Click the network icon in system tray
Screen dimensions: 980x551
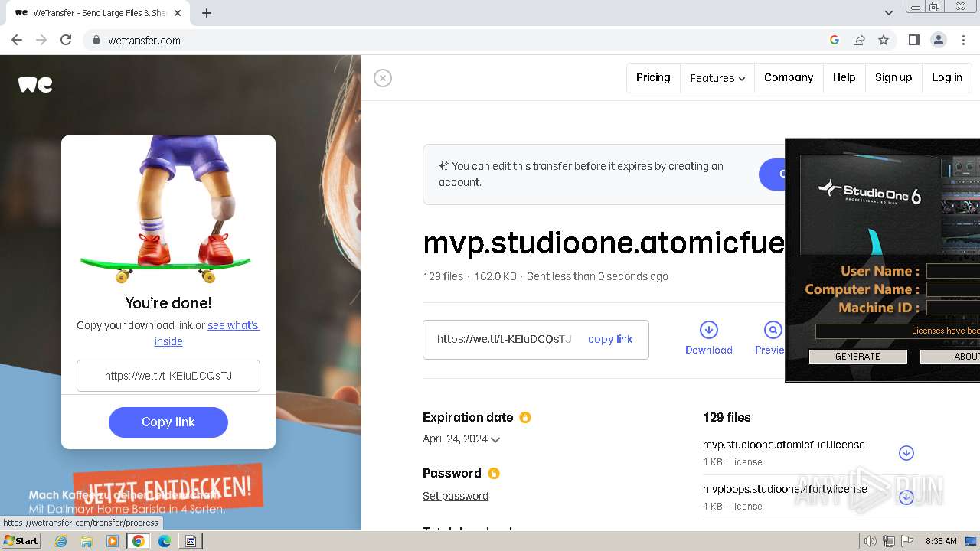(889, 541)
